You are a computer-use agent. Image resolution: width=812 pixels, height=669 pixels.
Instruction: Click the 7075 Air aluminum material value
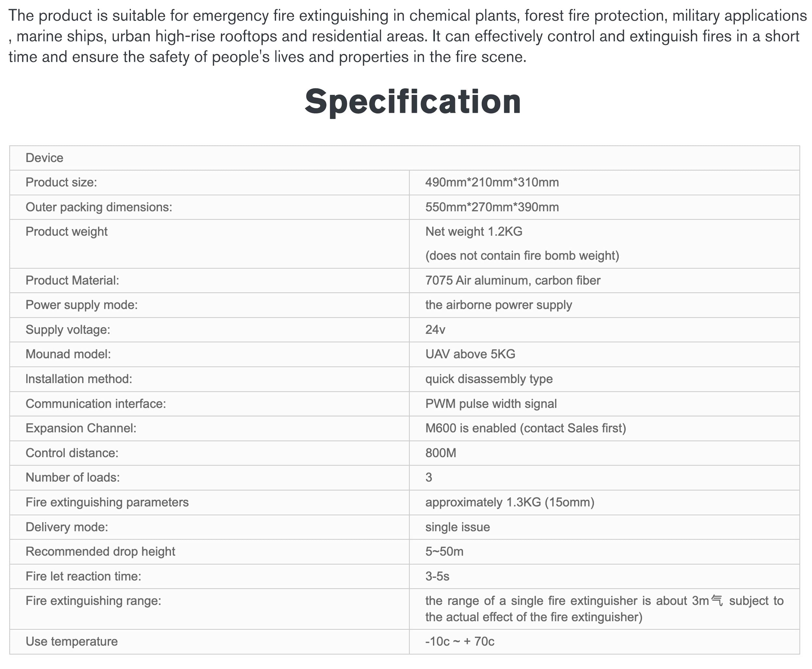click(512, 280)
